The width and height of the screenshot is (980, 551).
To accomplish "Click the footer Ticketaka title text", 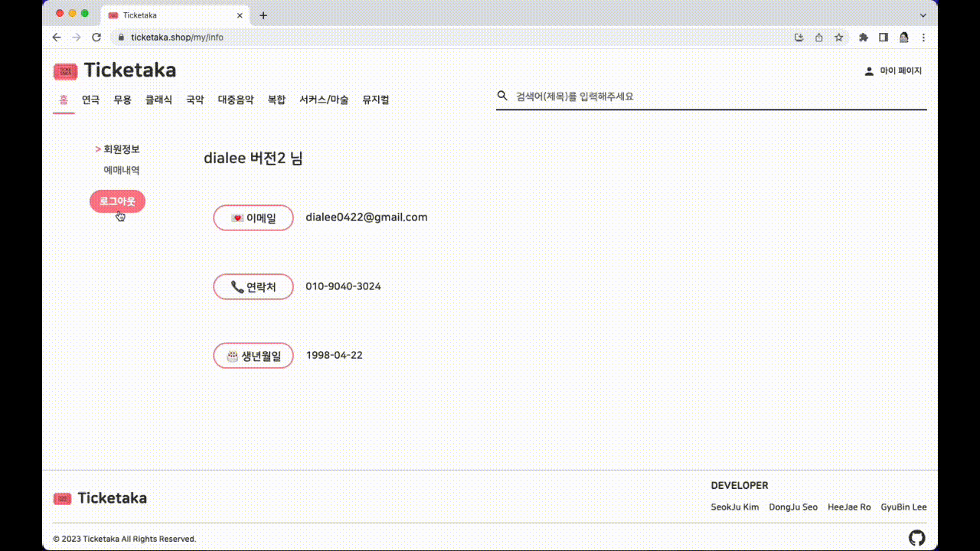I will tap(112, 498).
